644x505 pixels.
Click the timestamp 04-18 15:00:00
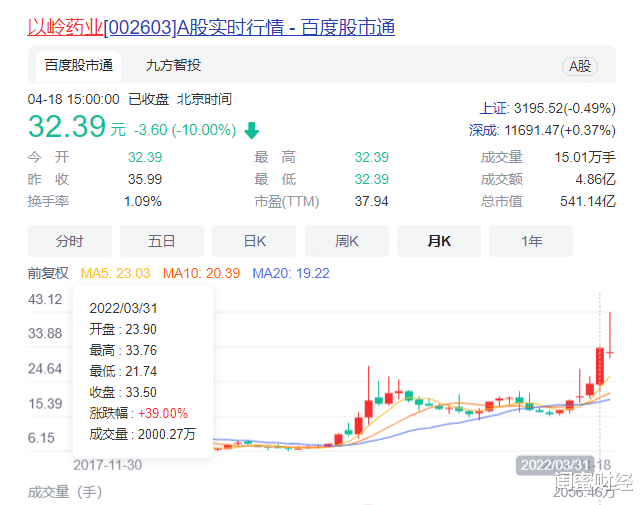pos(74,99)
